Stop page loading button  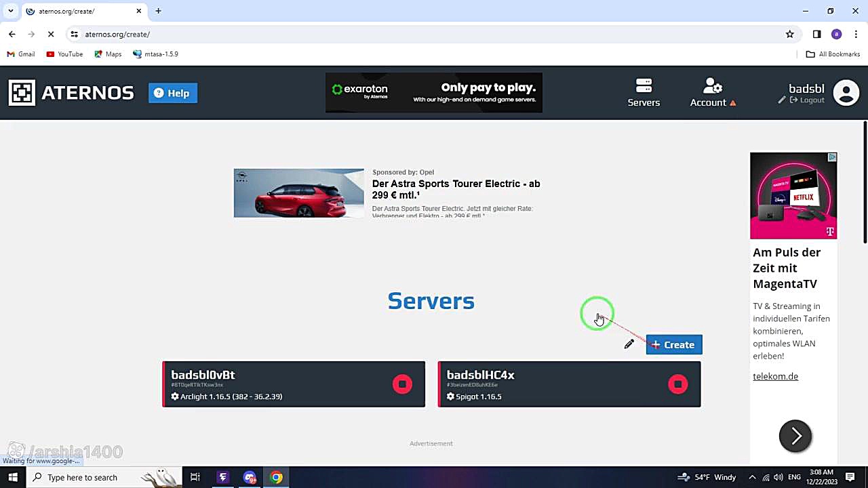[x=51, y=34]
